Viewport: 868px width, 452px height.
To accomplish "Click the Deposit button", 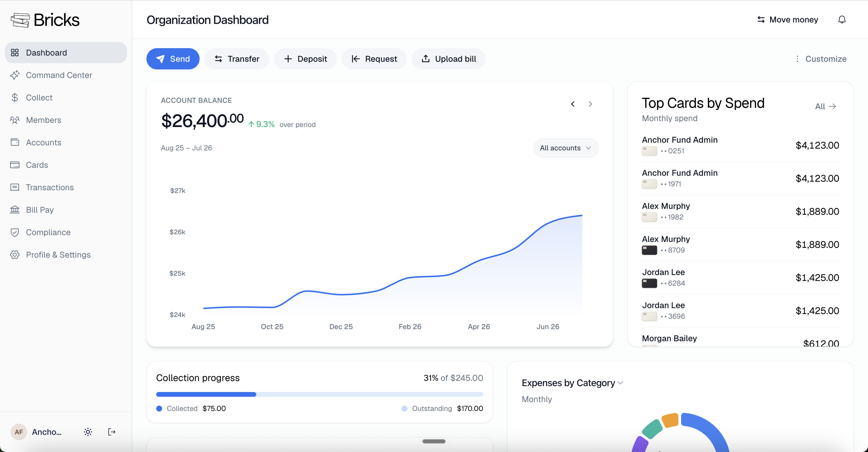I will [x=305, y=59].
